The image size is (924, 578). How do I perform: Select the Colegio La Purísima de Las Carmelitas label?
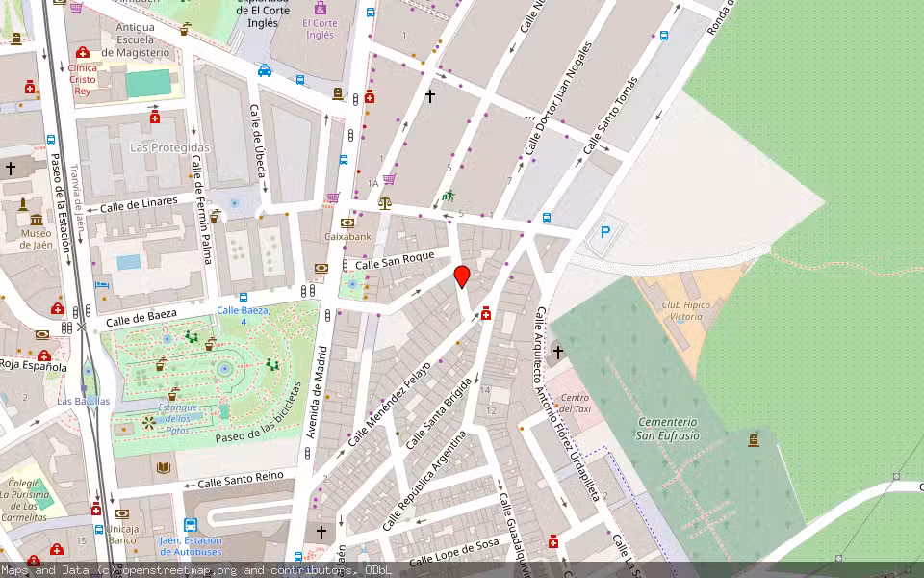pos(23,500)
